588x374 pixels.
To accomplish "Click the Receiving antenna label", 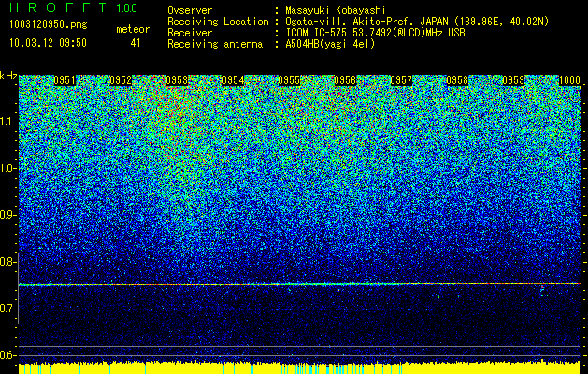I will click(x=215, y=44).
